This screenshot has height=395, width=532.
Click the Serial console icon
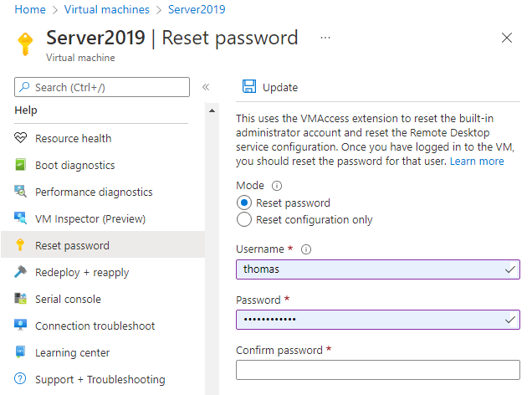point(21,299)
